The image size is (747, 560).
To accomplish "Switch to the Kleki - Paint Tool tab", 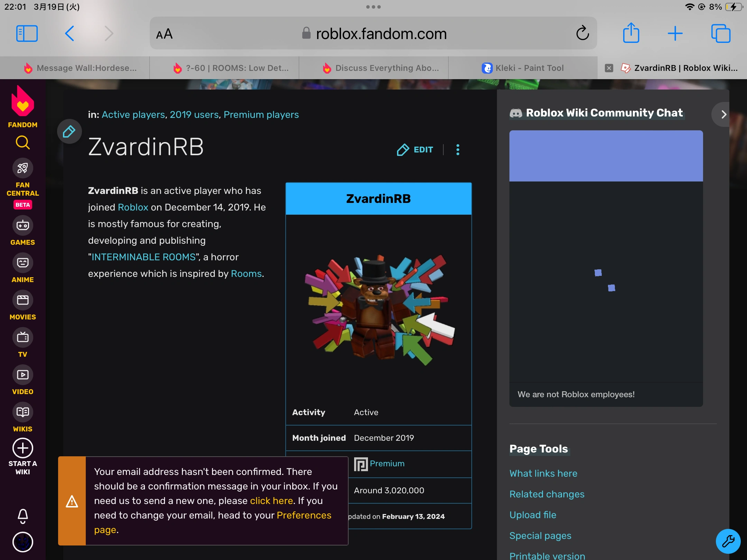I will pos(523,68).
